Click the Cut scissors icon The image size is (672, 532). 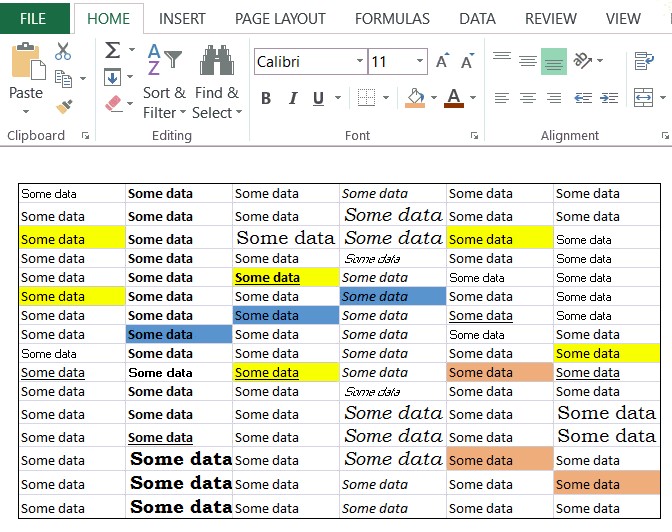point(63,51)
